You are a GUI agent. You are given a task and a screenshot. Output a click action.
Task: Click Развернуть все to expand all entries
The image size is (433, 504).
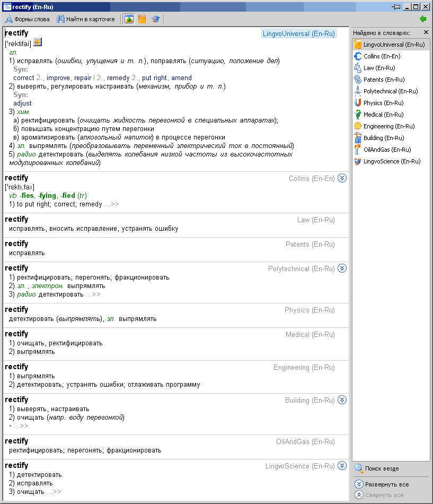382,484
